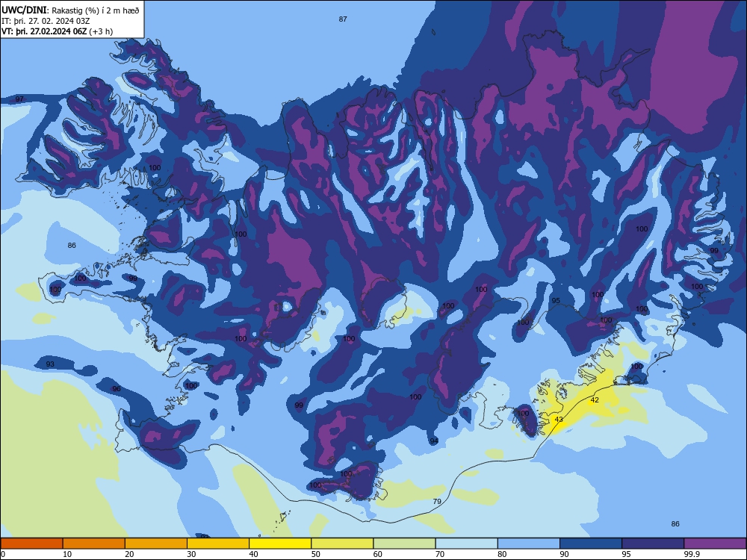Click the legend tick label 70
747x560 pixels.
pos(440,554)
